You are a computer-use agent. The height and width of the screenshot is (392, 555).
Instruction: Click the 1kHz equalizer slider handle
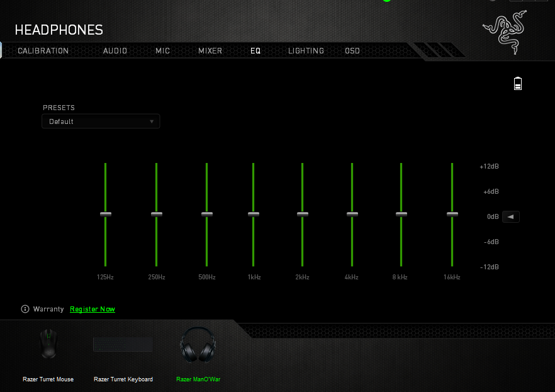pos(254,215)
